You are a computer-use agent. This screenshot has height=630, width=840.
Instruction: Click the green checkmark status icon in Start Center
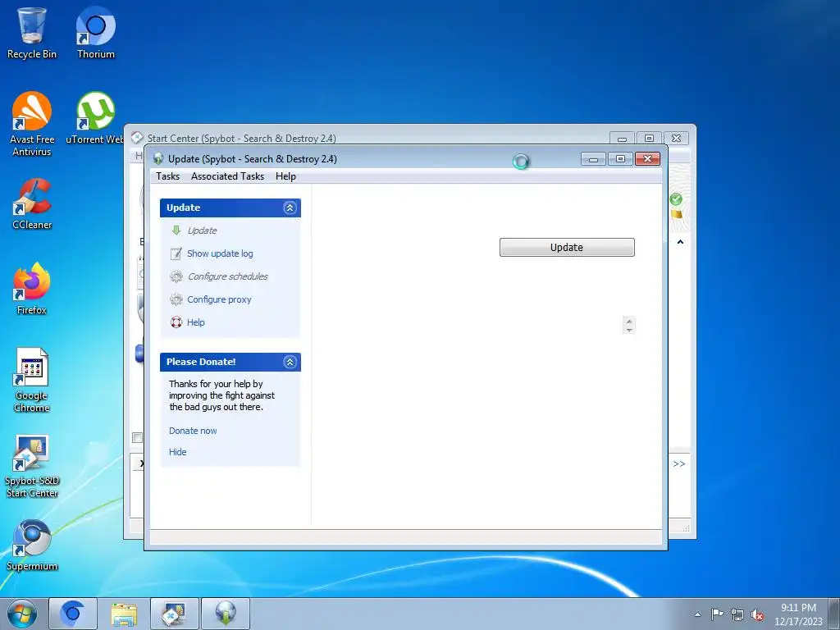coord(676,199)
